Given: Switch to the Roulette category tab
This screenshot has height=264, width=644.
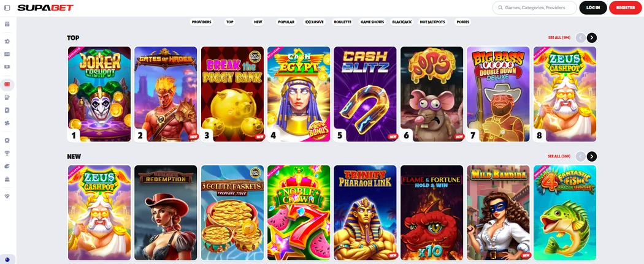Looking at the screenshot, I should (342, 22).
